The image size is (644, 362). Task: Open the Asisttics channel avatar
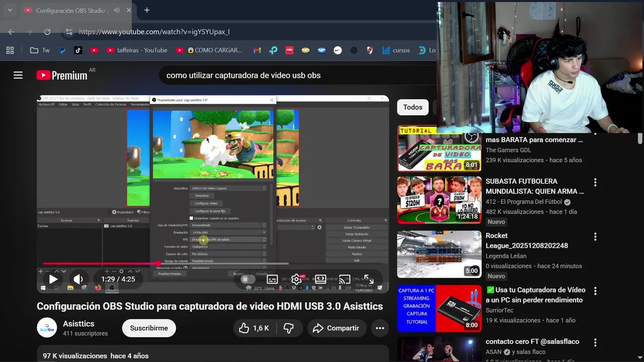[x=47, y=328]
